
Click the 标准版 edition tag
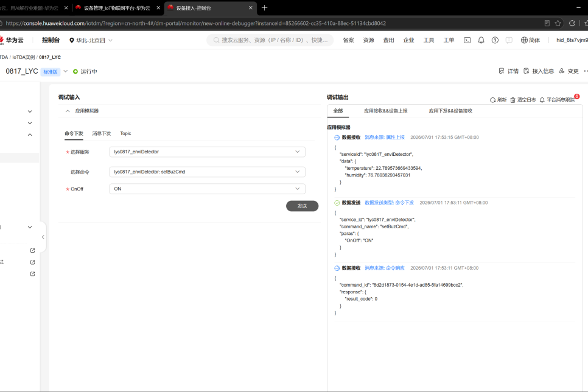pos(51,72)
